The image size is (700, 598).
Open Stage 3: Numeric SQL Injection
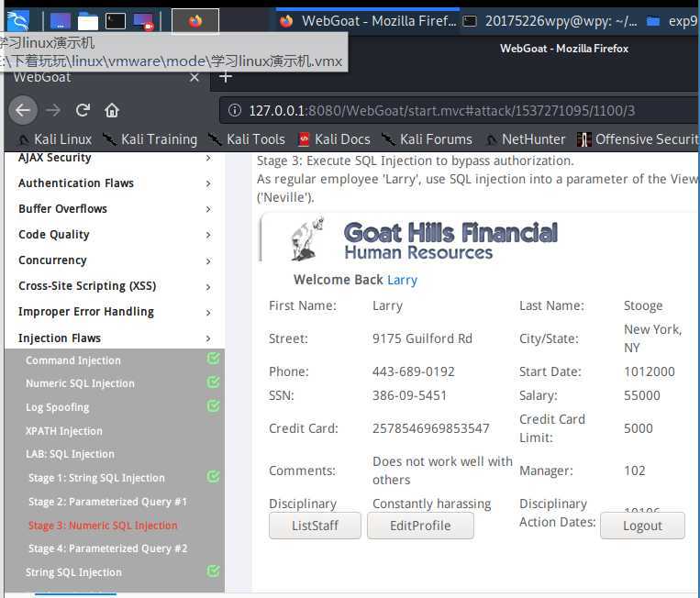click(103, 526)
